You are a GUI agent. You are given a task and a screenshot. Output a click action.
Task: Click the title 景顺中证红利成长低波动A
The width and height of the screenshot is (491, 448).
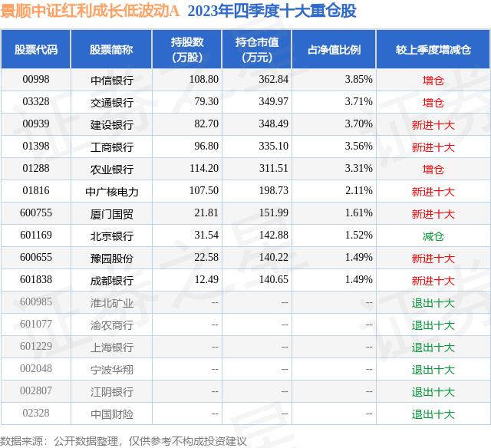click(91, 11)
